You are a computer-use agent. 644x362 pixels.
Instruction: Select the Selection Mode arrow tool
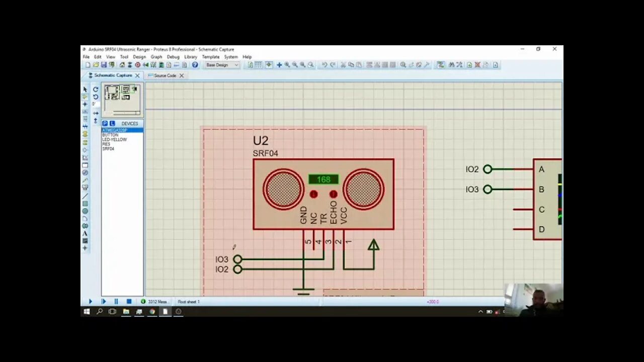click(85, 89)
